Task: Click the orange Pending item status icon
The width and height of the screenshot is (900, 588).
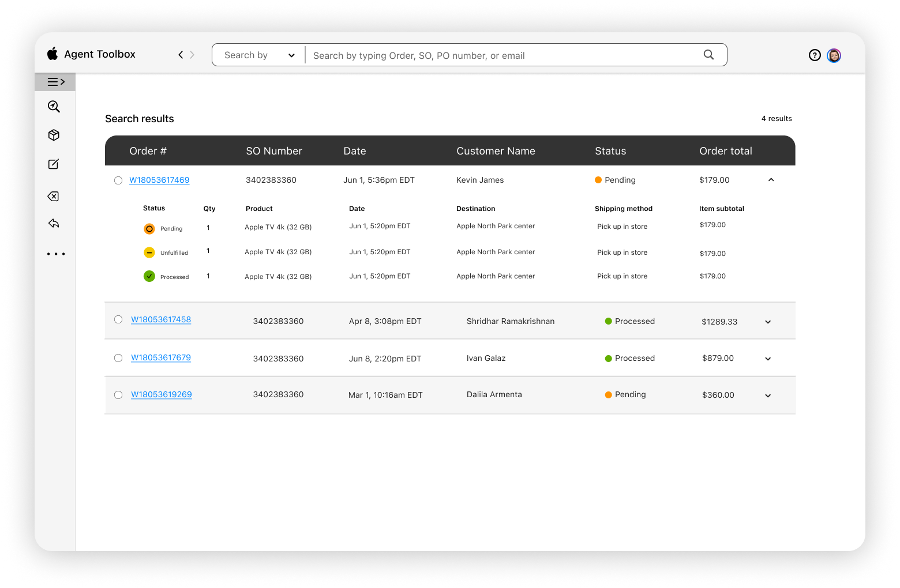Action: click(149, 229)
